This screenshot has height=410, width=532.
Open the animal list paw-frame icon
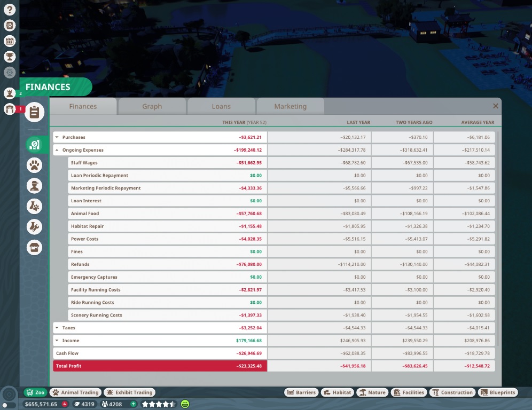point(10,26)
